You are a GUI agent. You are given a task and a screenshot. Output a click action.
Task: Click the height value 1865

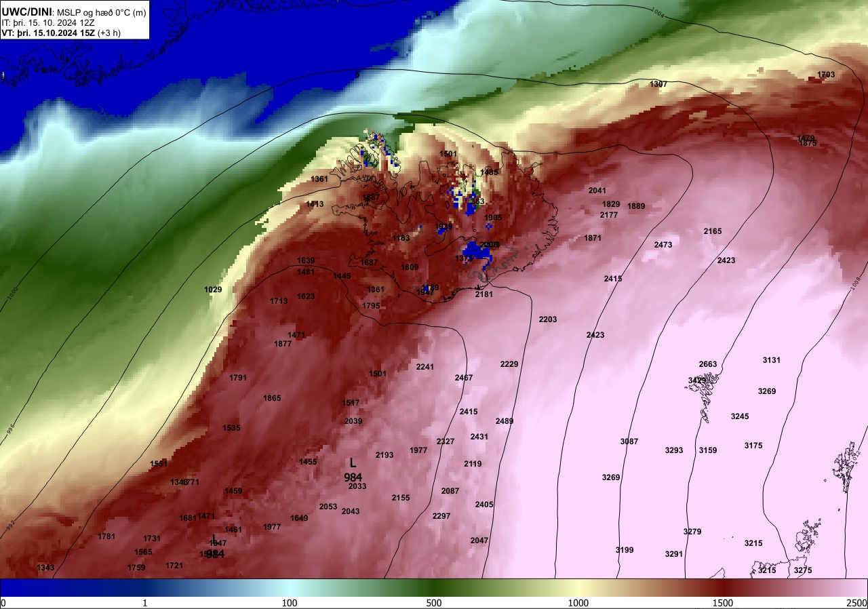[272, 398]
